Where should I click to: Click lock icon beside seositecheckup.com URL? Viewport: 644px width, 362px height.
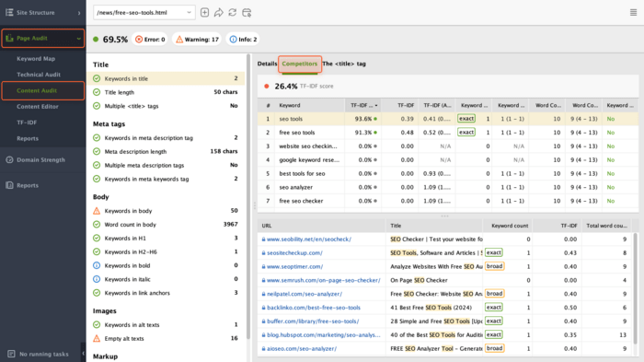point(264,253)
